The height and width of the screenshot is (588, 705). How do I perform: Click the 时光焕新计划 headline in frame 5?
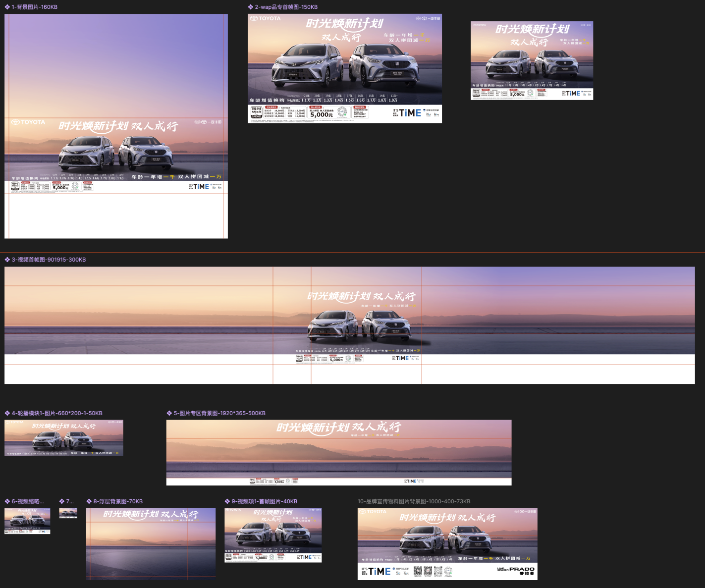point(313,428)
